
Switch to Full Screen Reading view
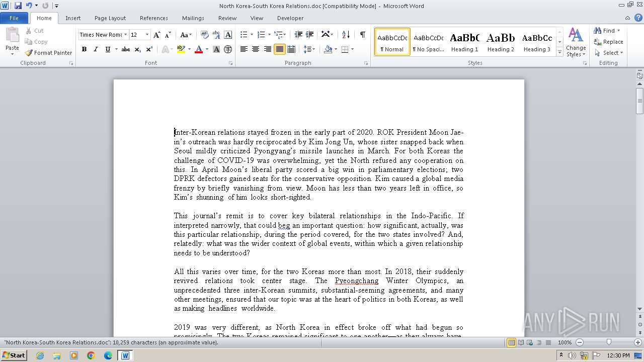(521, 342)
